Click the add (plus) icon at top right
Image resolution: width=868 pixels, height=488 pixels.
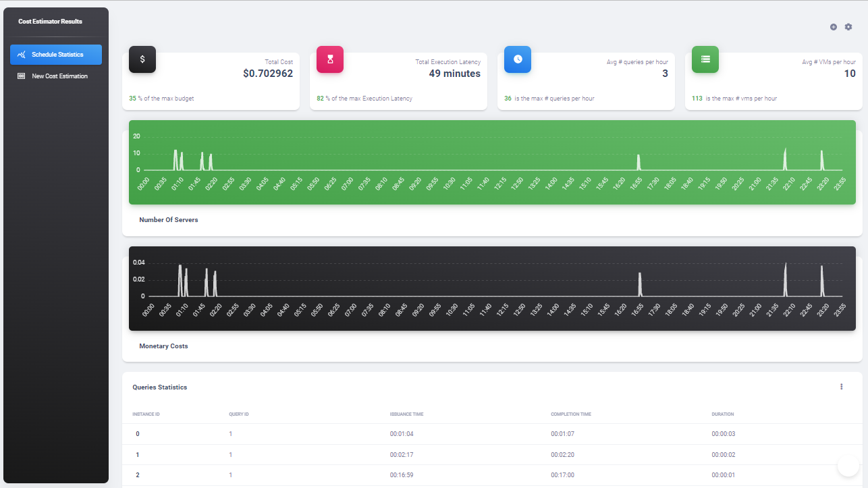click(833, 27)
